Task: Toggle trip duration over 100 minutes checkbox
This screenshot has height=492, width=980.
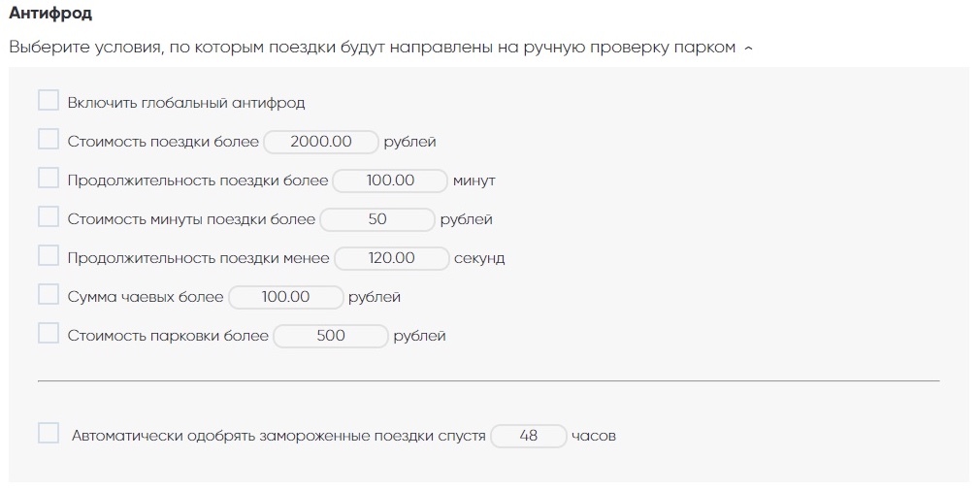Action: click(x=49, y=179)
